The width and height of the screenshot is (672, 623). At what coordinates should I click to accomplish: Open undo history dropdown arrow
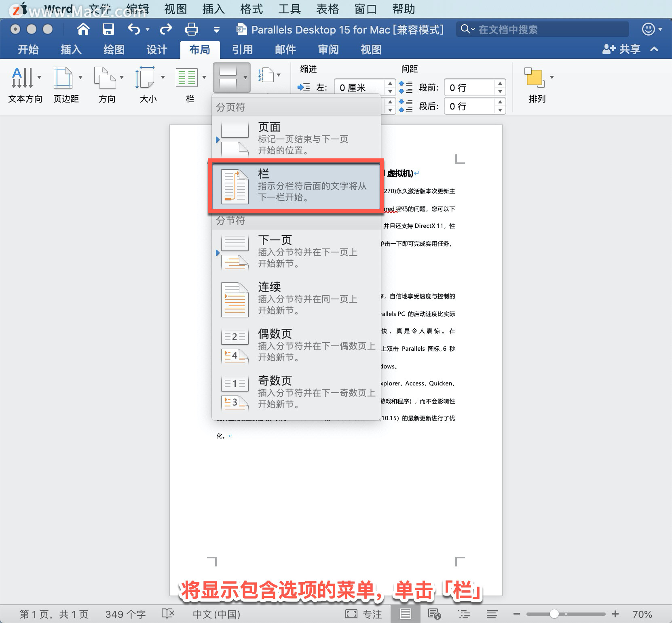[x=148, y=29]
